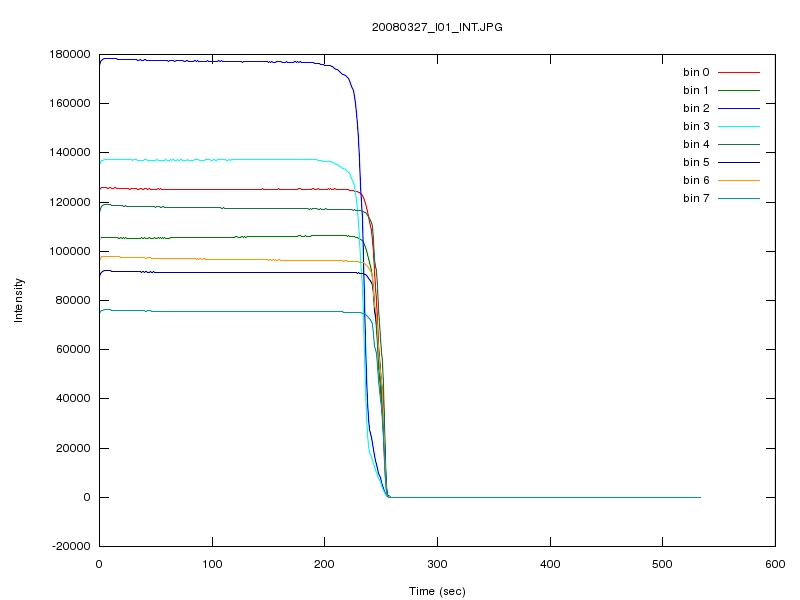This screenshot has width=800, height=600.
Task: Click the 400 x-axis tick label
Action: (x=550, y=564)
